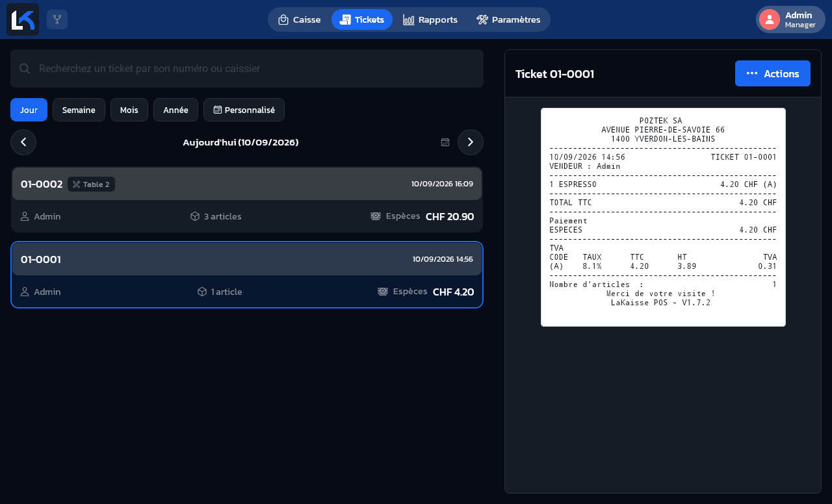
Task: Select ticket 01-0001 in the list
Action: [247, 275]
